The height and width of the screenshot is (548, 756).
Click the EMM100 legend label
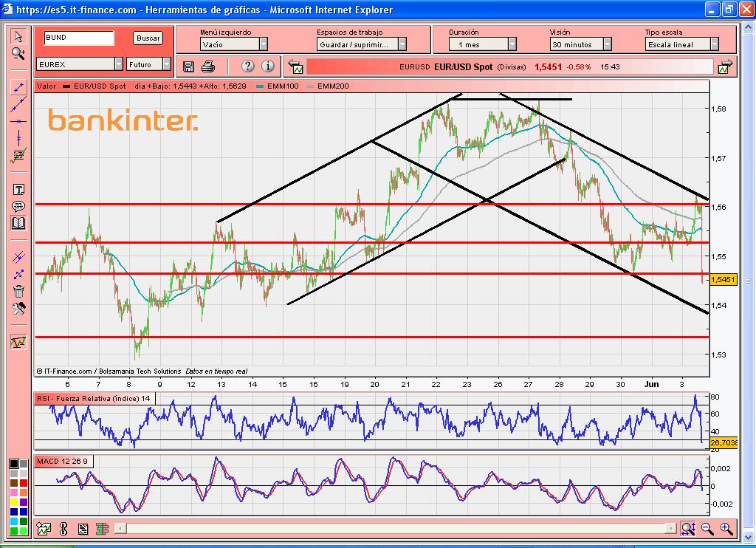[x=283, y=86]
